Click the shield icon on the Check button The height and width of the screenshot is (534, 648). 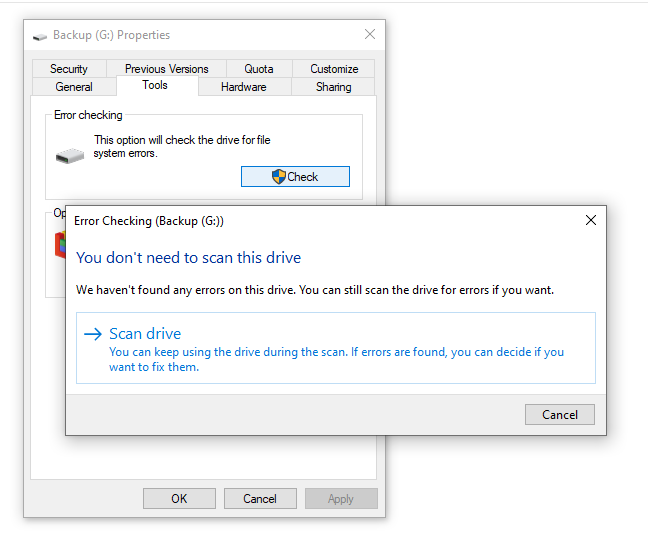279,176
